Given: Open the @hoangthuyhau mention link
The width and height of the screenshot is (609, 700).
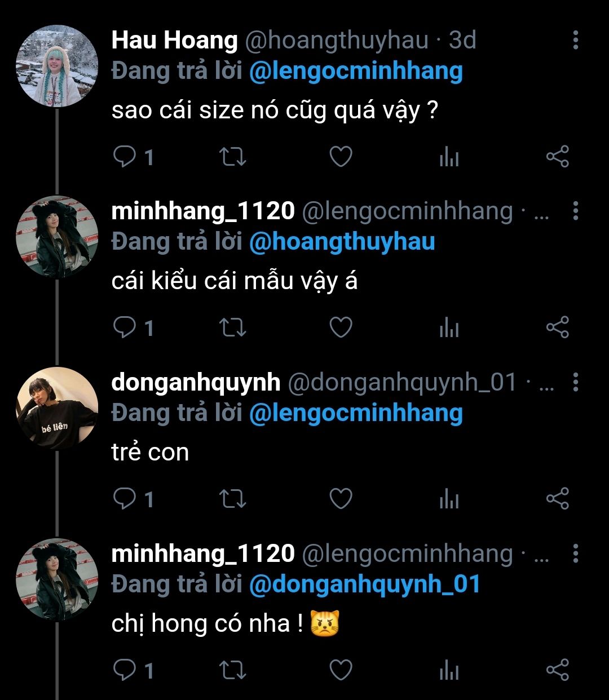Looking at the screenshot, I should click(342, 242).
